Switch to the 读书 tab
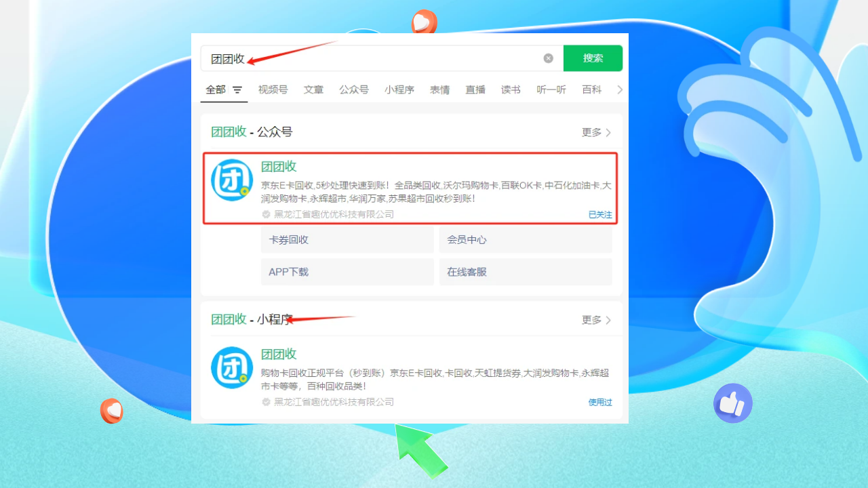The height and width of the screenshot is (488, 868). pos(511,89)
